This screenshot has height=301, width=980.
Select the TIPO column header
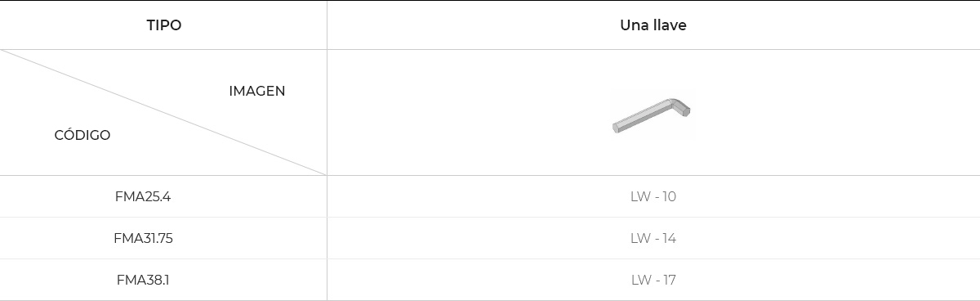[x=163, y=25]
